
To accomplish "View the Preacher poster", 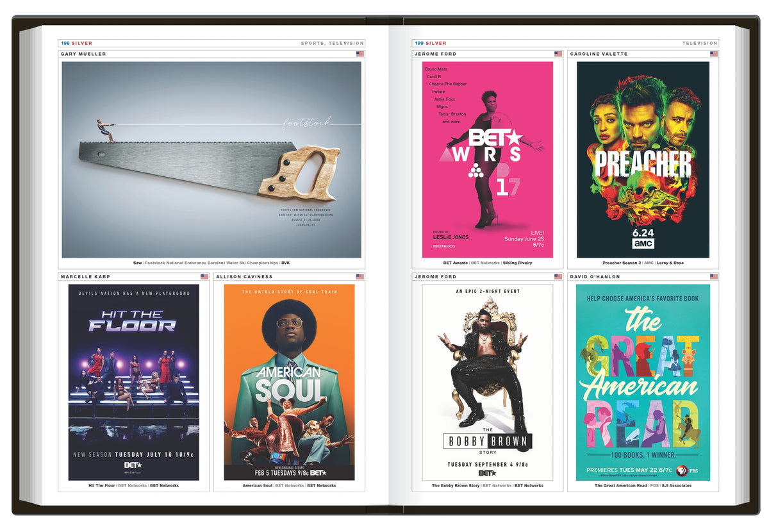I will click(x=643, y=160).
